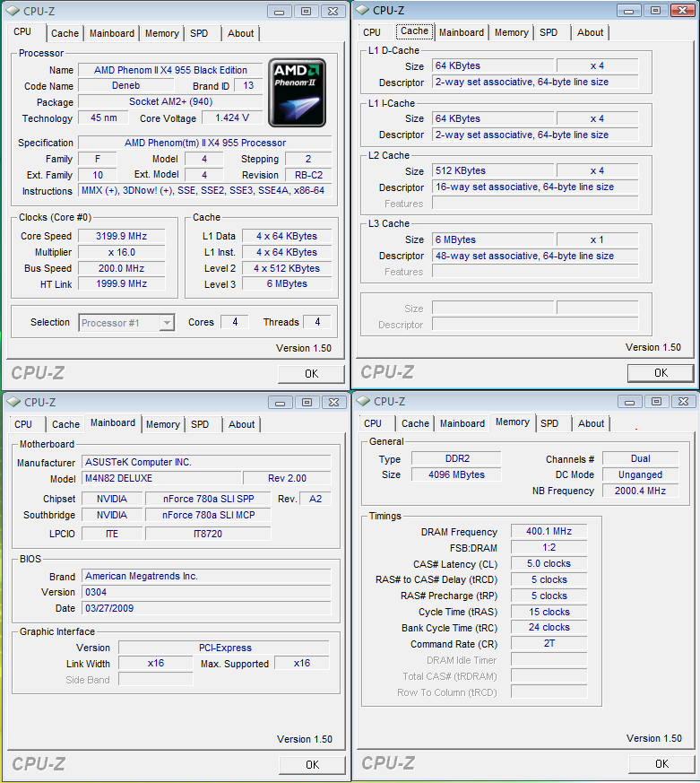
Task: Maximize the Cache tab window
Action: point(655,10)
